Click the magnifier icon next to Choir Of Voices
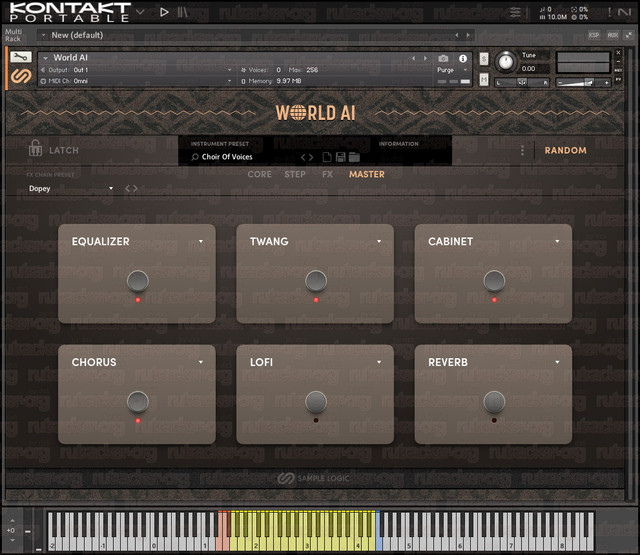Viewport: 640px width, 555px height. point(195,157)
